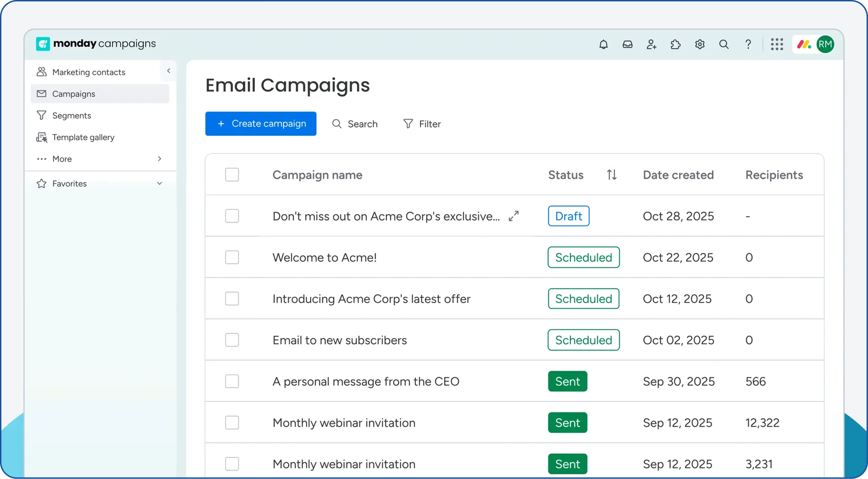The image size is (868, 479).
Task: Check the webinar invitation row with 12,322 recipients
Action: 232,423
